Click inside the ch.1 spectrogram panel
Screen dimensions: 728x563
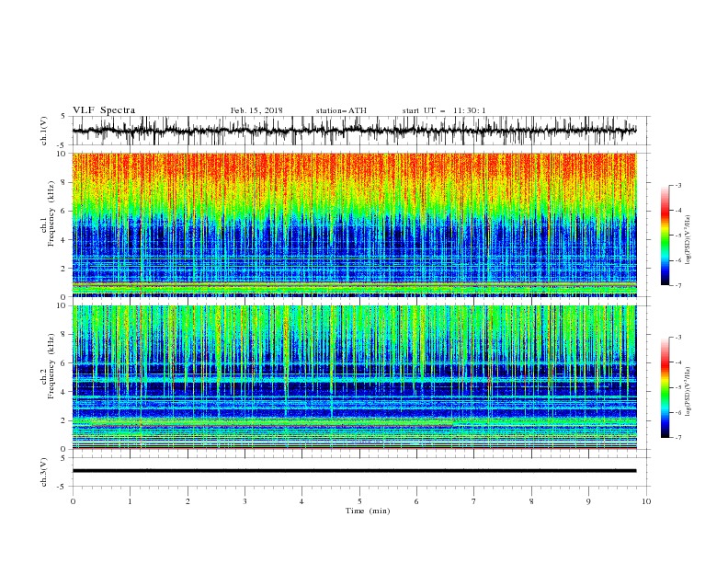tap(354, 224)
